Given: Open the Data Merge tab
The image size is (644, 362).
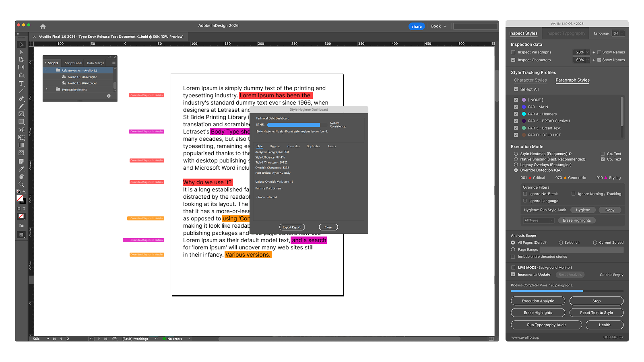Looking at the screenshot, I should click(x=95, y=63).
